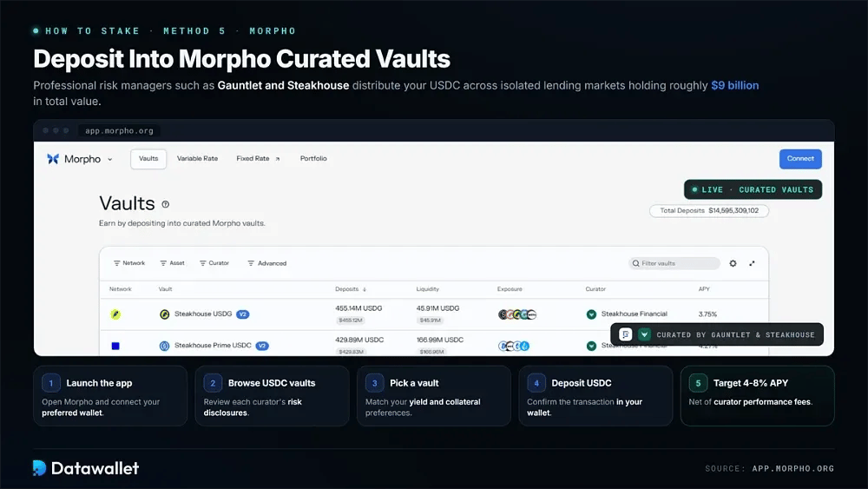The image size is (868, 489).
Task: Click the Exposure column header
Action: click(510, 289)
